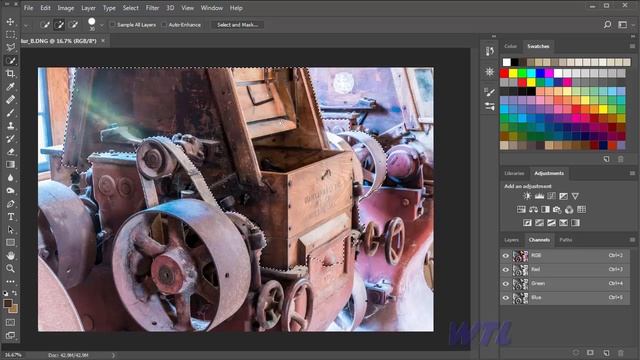The image size is (640, 360).
Task: Pick the pure red swatch
Action: click(504, 73)
